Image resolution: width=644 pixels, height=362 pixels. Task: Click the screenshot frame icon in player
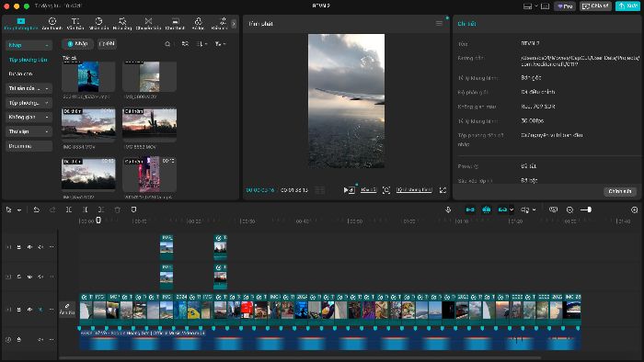pos(386,190)
